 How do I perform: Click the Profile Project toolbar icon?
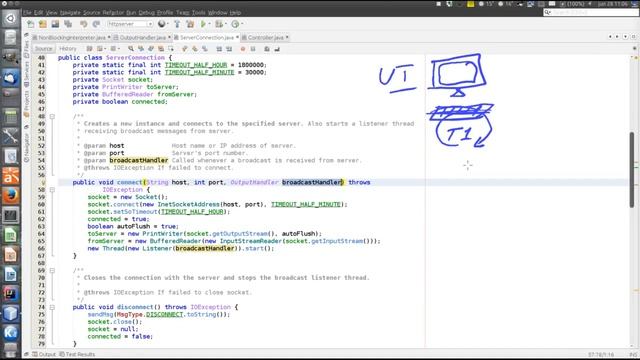pyautogui.click(x=235, y=24)
